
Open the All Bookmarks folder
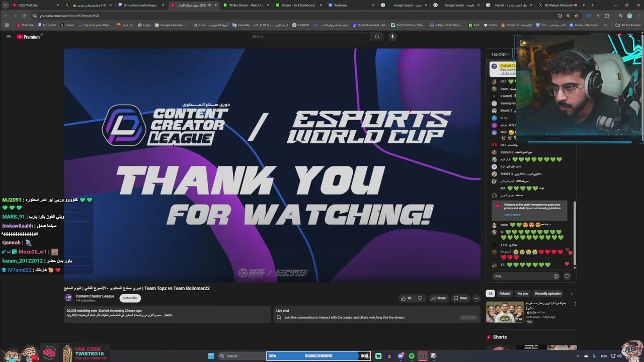pyautogui.click(x=628, y=25)
